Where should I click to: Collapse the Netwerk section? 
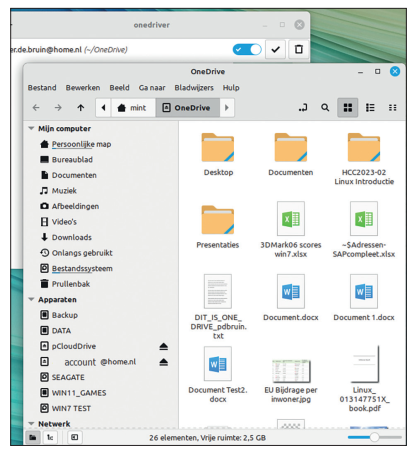pos(31,424)
